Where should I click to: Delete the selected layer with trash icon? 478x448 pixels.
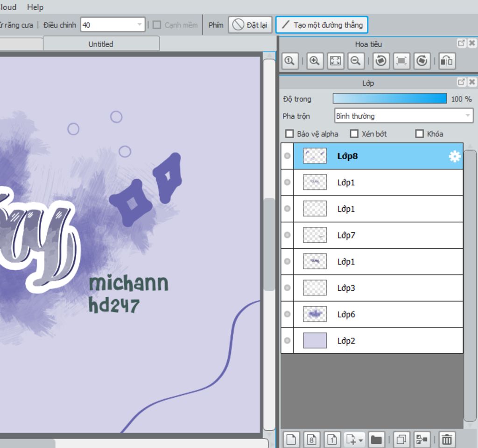[x=447, y=440]
